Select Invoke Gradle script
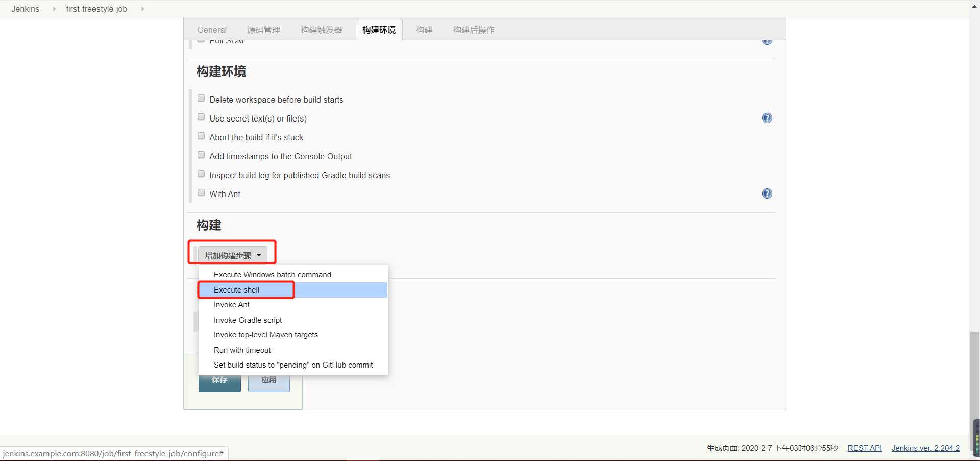This screenshot has width=980, height=461. [293, 320]
